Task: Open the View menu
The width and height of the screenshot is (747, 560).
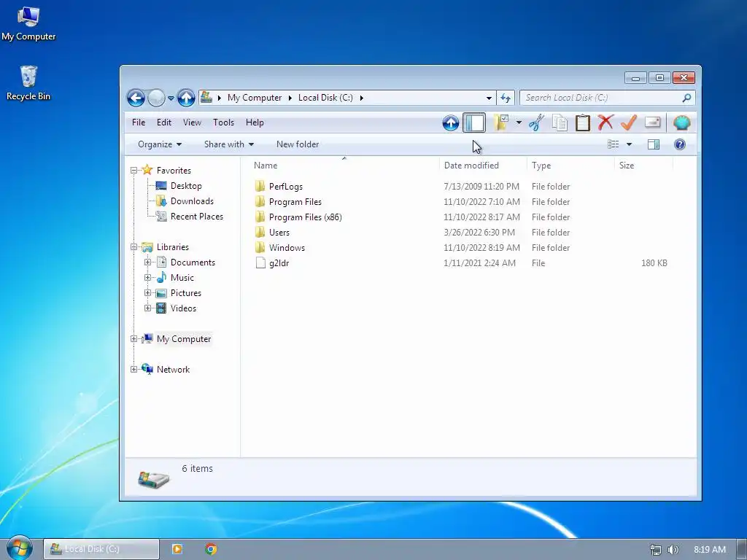Action: pos(192,122)
